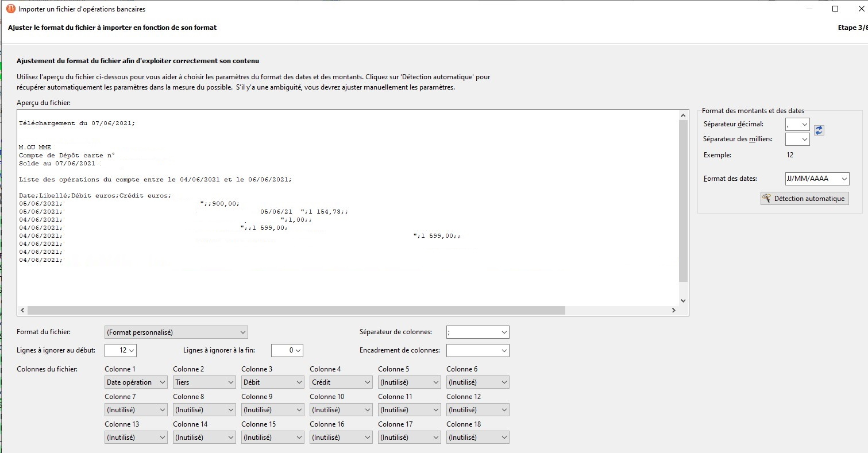Open Lignes à ignorer au début dropdown

click(x=120, y=350)
